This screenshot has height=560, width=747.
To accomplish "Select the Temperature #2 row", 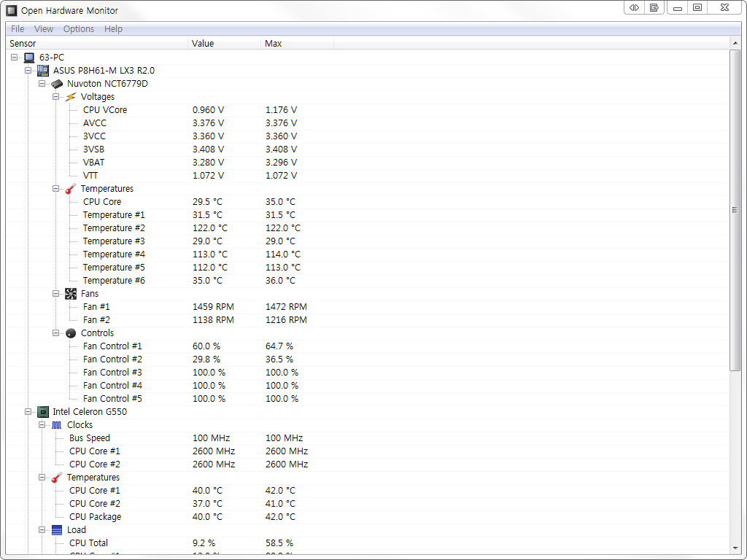I will pos(368,228).
